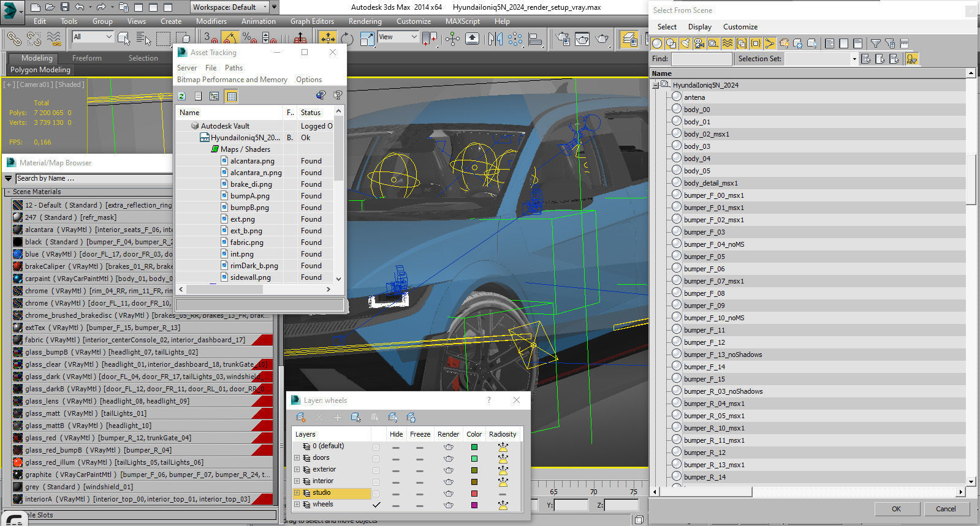Viewport: 980px width, 526px height.
Task: Toggle Display Space Warps filter icon
Action: click(x=727, y=43)
